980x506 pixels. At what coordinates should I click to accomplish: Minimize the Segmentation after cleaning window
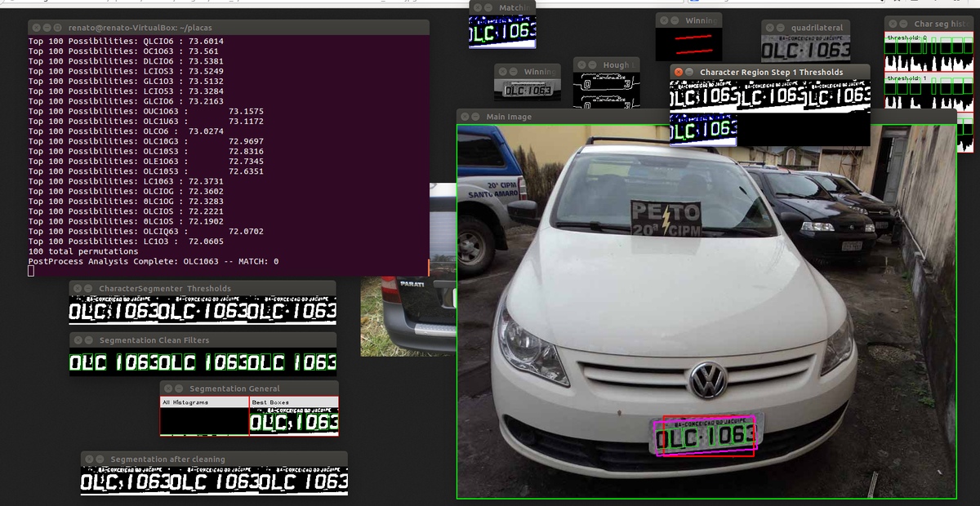99,459
